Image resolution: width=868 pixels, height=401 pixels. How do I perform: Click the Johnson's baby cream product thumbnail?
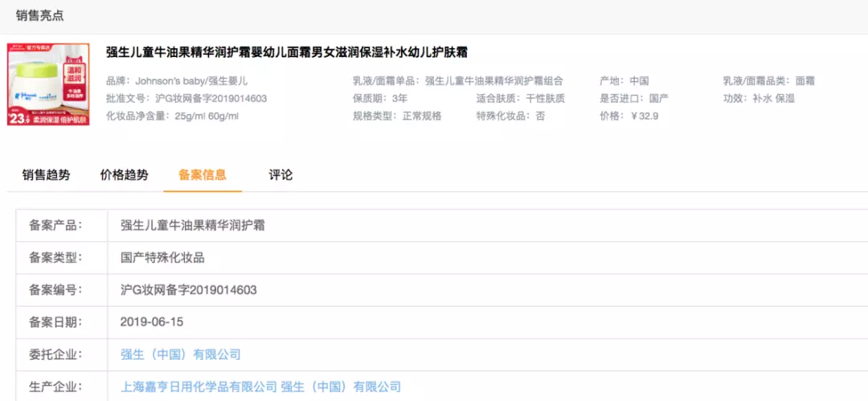pos(48,84)
